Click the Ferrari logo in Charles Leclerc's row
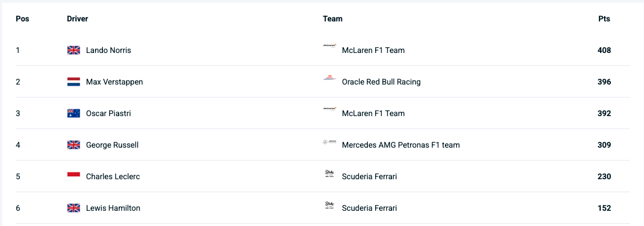 (x=330, y=174)
